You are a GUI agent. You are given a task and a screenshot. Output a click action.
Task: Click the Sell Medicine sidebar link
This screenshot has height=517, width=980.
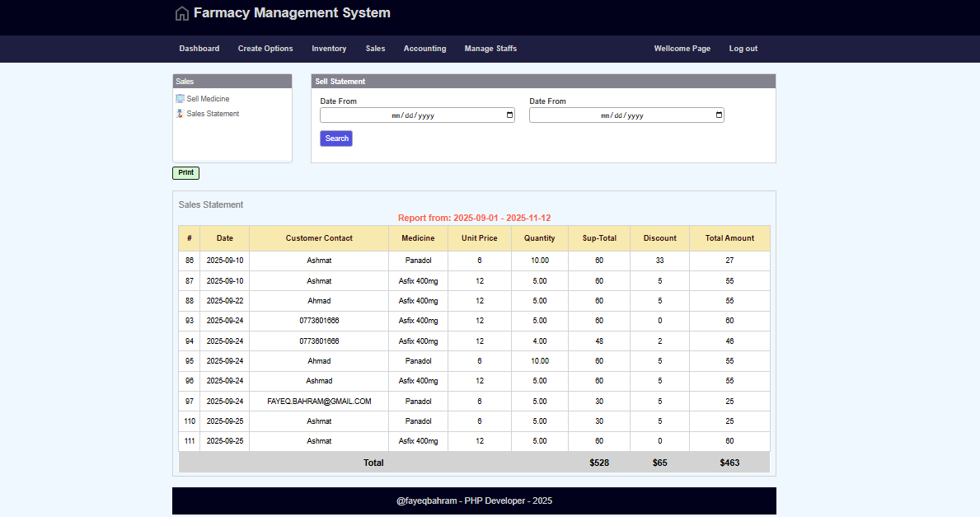click(x=208, y=99)
